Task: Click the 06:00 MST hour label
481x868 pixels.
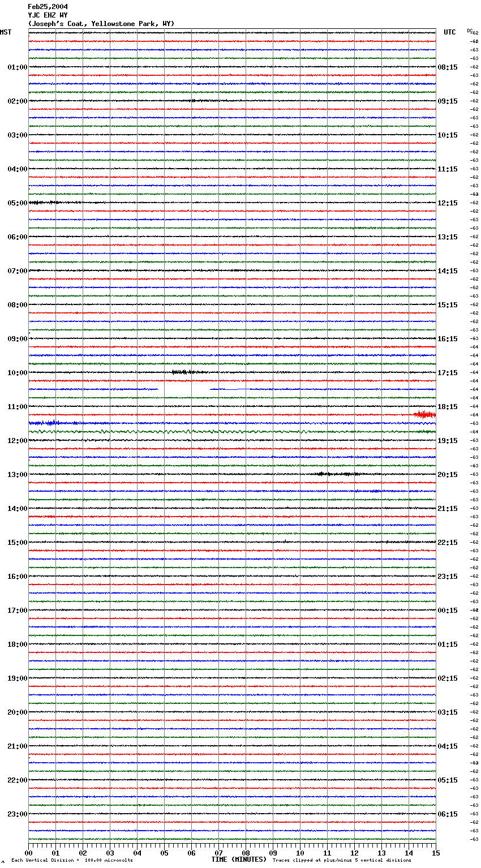Action: point(18,237)
